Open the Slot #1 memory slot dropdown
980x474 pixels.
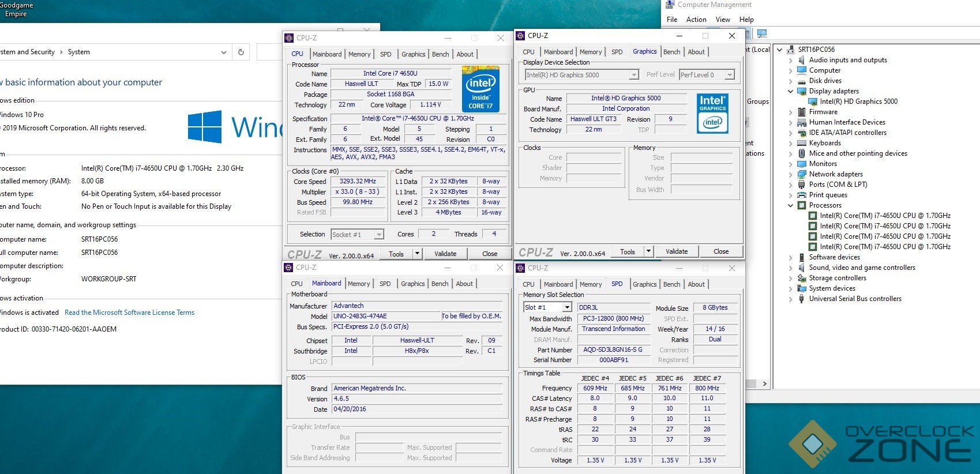(x=567, y=307)
